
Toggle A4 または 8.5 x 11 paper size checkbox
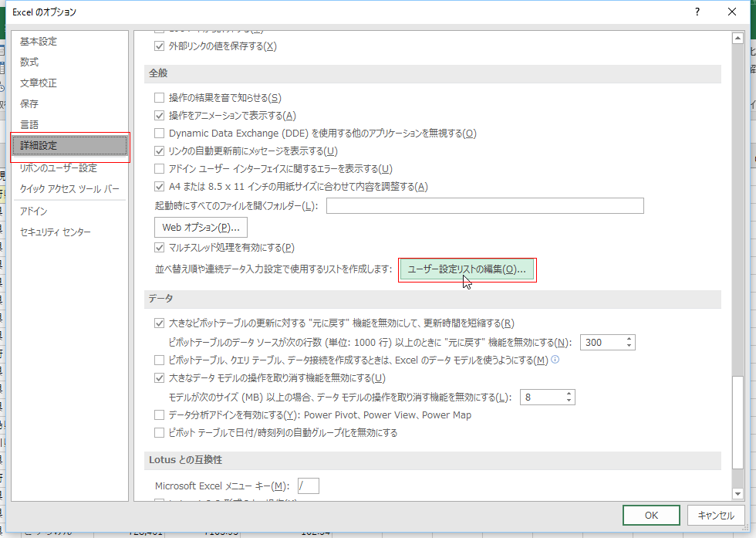(159, 186)
